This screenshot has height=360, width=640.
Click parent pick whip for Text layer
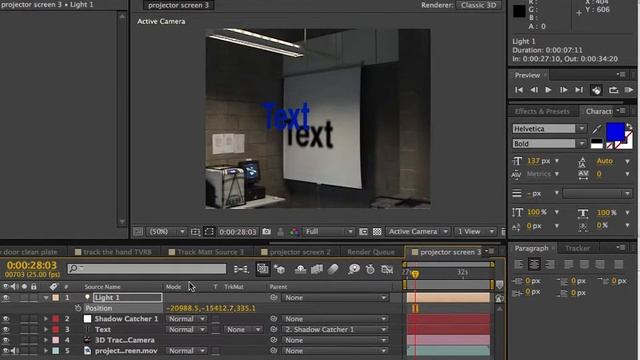tap(273, 329)
